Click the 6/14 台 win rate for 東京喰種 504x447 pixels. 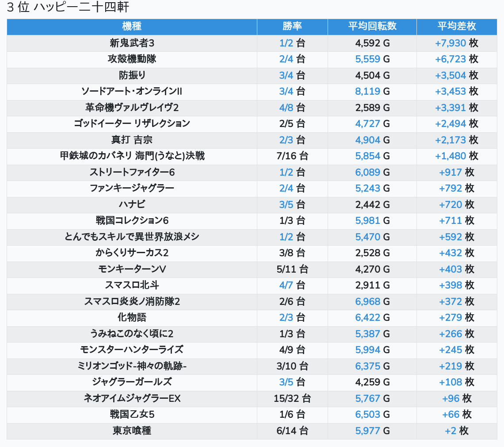[x=292, y=431]
